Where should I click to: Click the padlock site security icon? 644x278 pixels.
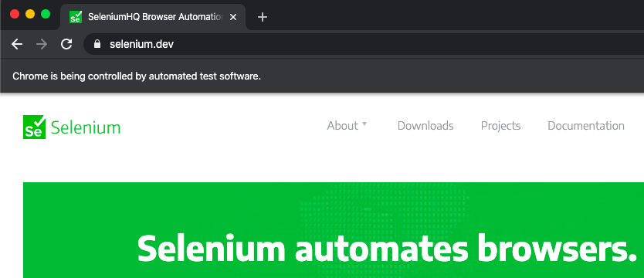click(x=97, y=44)
